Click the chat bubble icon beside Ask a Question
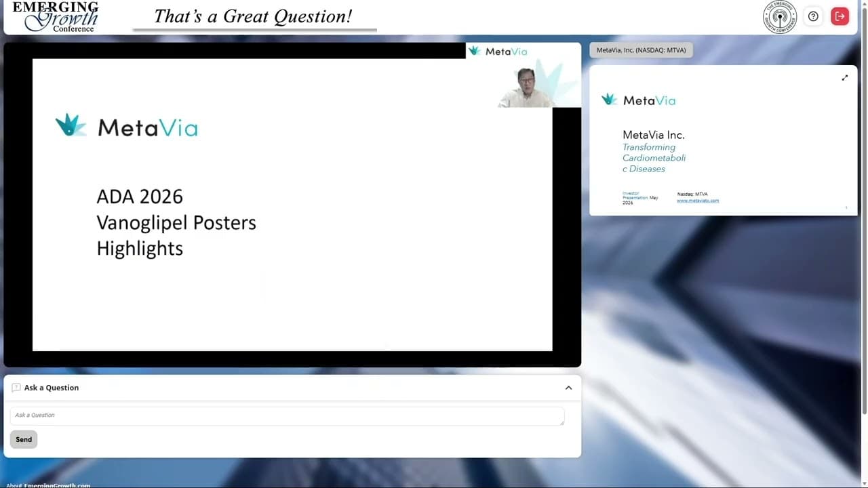Screen dimensions: 868x488 tap(16, 388)
